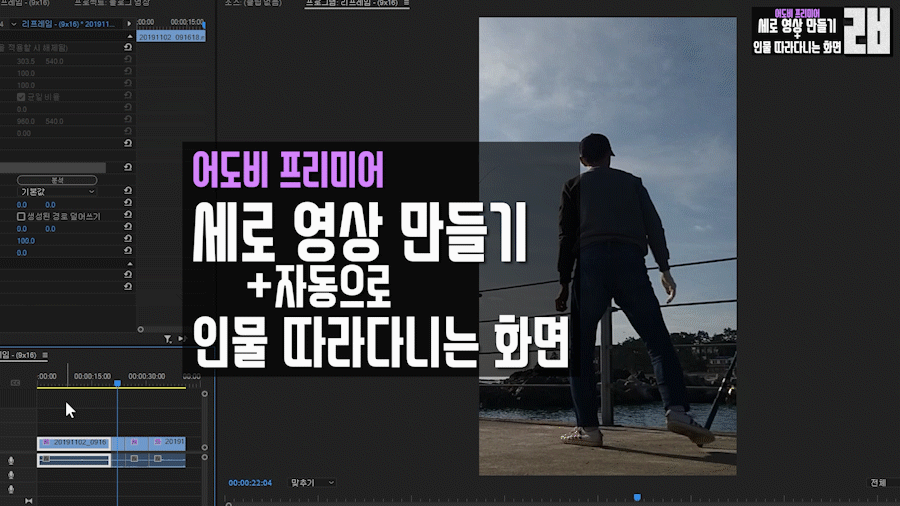Toggle voice-over record on third audio track
This screenshot has height=506, width=900.
11,489
